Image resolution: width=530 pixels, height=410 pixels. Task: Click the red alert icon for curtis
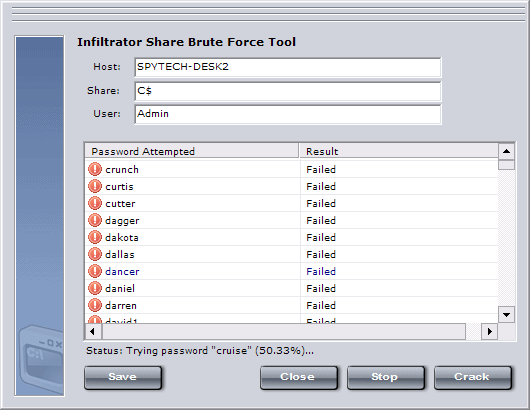(95, 186)
